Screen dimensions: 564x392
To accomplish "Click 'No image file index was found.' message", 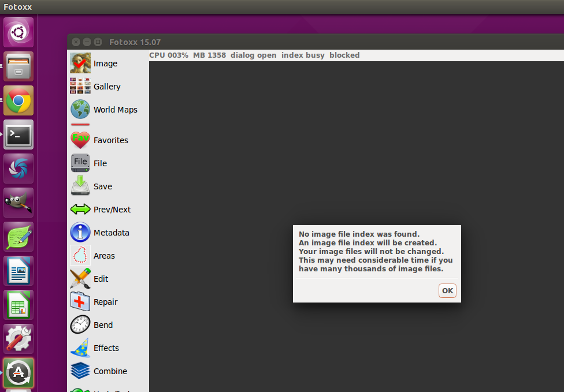I will [359, 234].
